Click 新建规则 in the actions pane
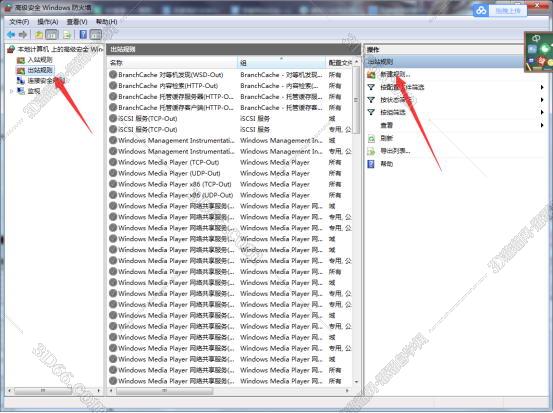Viewport: 553px width, 413px height. pyautogui.click(x=395, y=74)
